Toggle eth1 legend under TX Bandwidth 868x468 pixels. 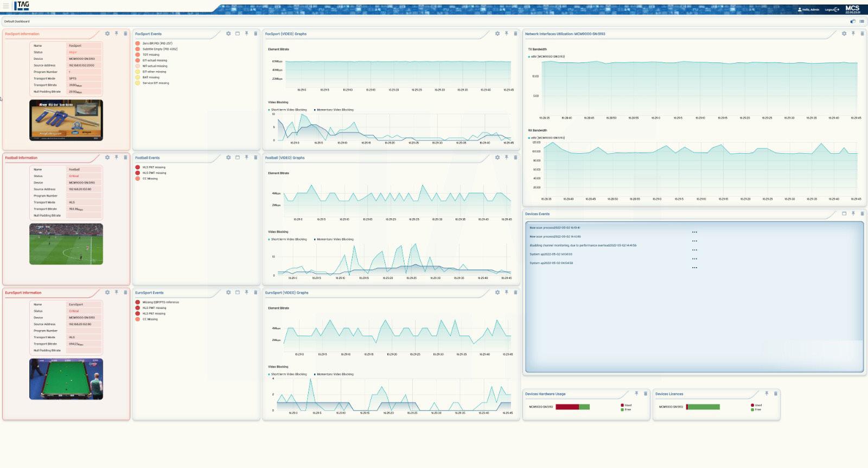(x=546, y=56)
